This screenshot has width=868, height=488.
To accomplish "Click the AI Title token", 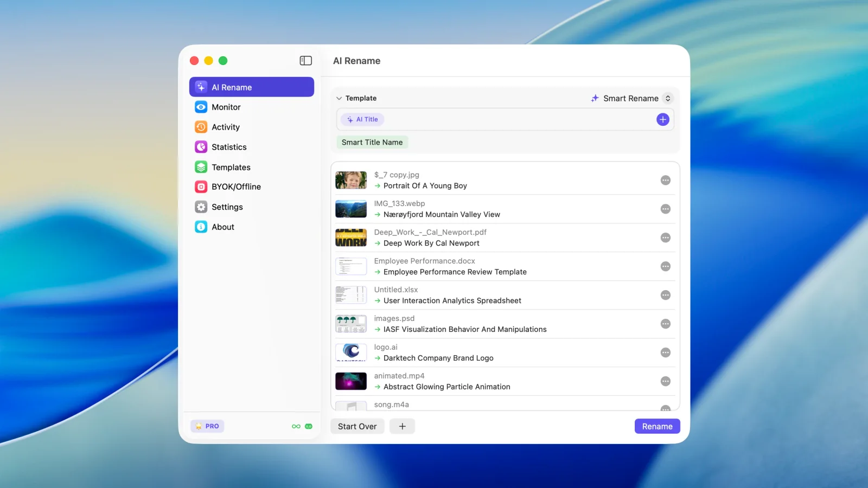I will [363, 119].
